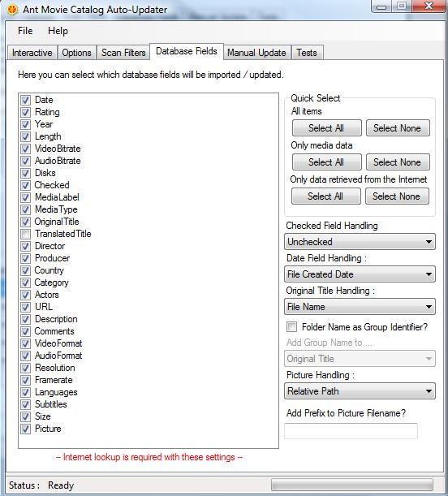Enable the TranslatedTitle checkbox
The width and height of the screenshot is (448, 496).
pos(26,234)
